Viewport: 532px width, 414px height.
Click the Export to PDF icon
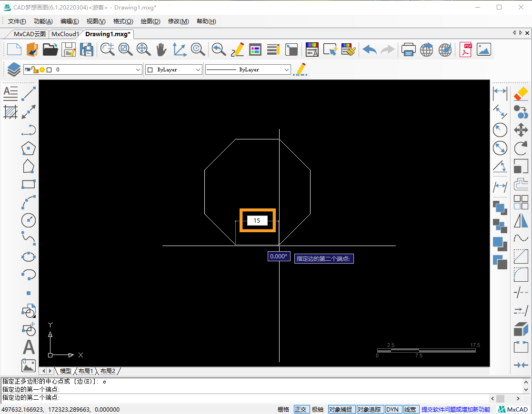[x=465, y=49]
